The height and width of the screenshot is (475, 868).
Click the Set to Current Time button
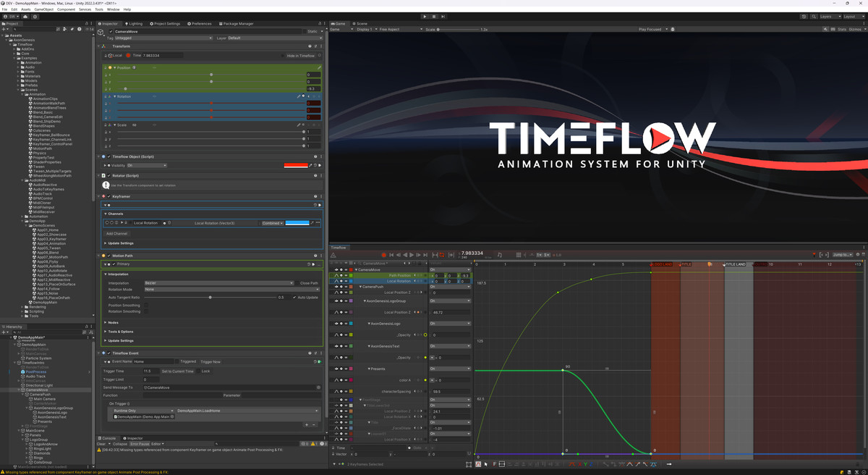point(178,371)
